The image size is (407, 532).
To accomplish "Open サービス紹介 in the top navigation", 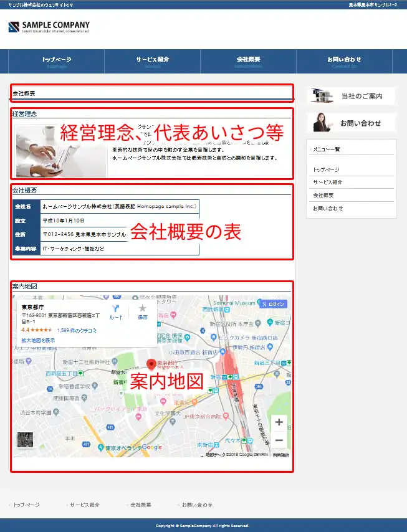I will pyautogui.click(x=153, y=61).
